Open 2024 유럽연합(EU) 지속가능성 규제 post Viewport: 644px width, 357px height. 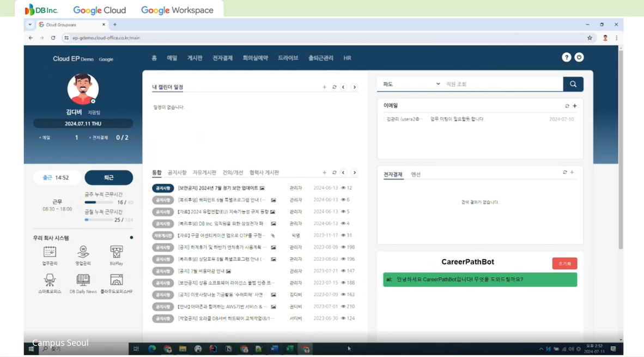[x=223, y=212]
